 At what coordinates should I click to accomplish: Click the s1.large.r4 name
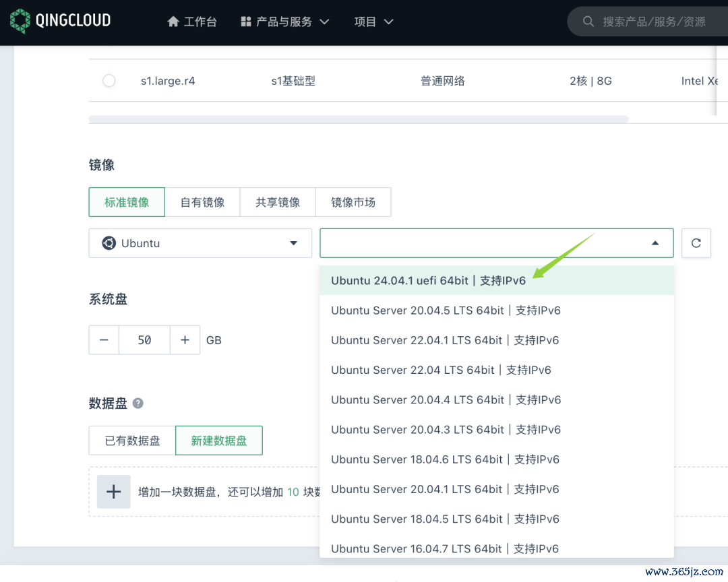click(168, 81)
